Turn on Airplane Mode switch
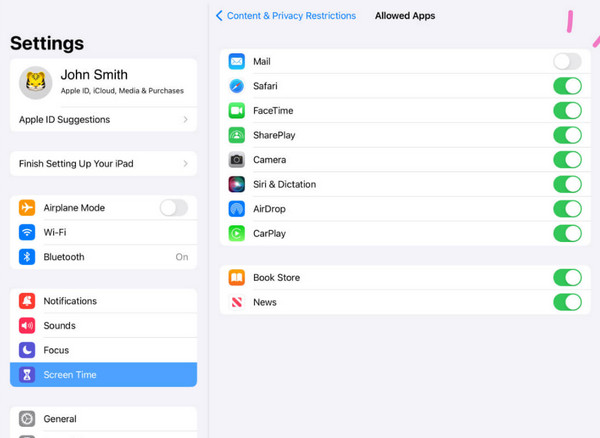Screen dimensions: 600x438 pos(174,208)
